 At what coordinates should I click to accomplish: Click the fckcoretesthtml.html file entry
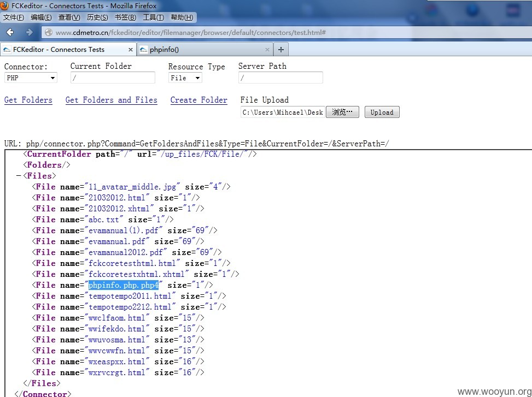tap(131, 263)
